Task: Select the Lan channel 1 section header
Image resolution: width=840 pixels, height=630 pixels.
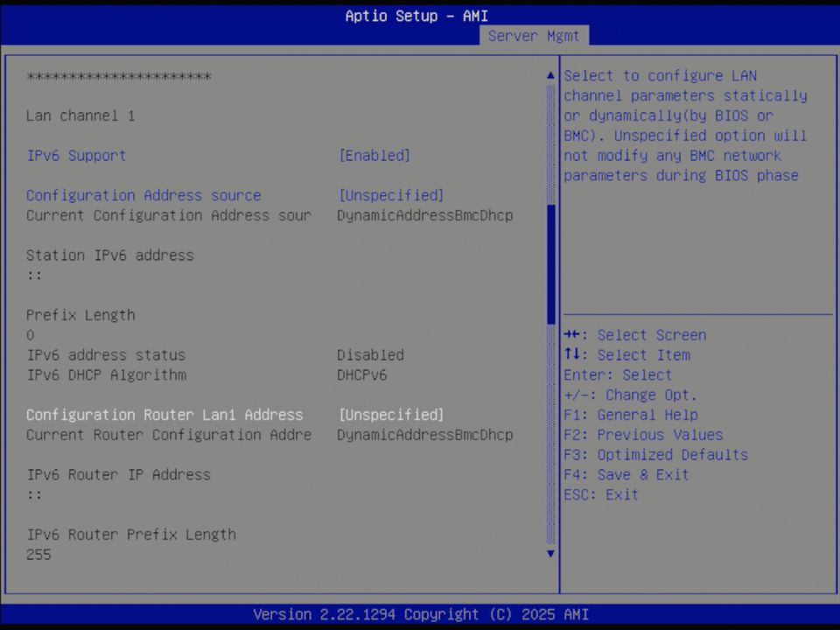Action: point(80,115)
